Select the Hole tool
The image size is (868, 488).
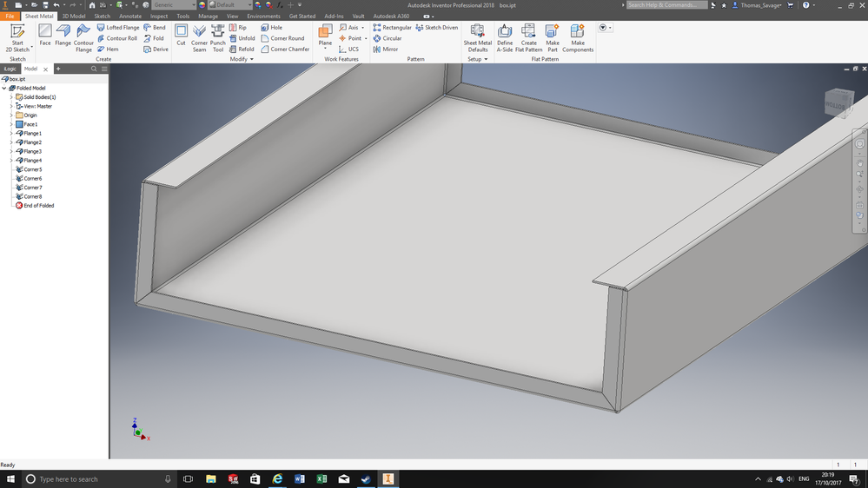(272, 27)
